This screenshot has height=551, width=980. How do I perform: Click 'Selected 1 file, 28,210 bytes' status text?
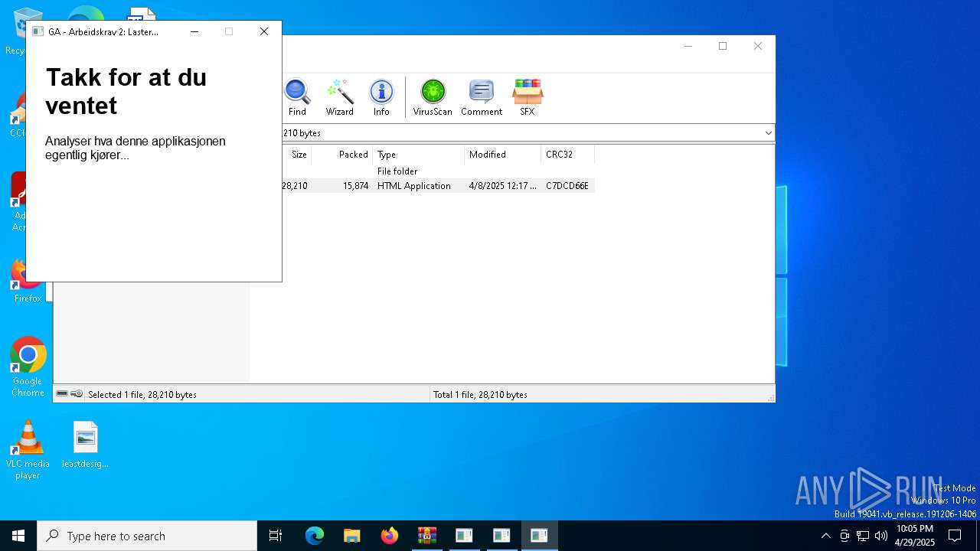click(x=142, y=395)
